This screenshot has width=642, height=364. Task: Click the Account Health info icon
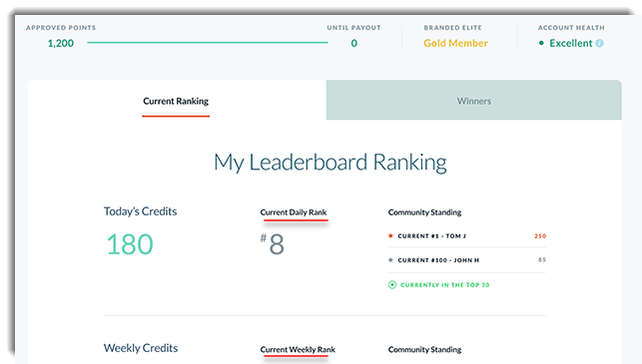[599, 43]
